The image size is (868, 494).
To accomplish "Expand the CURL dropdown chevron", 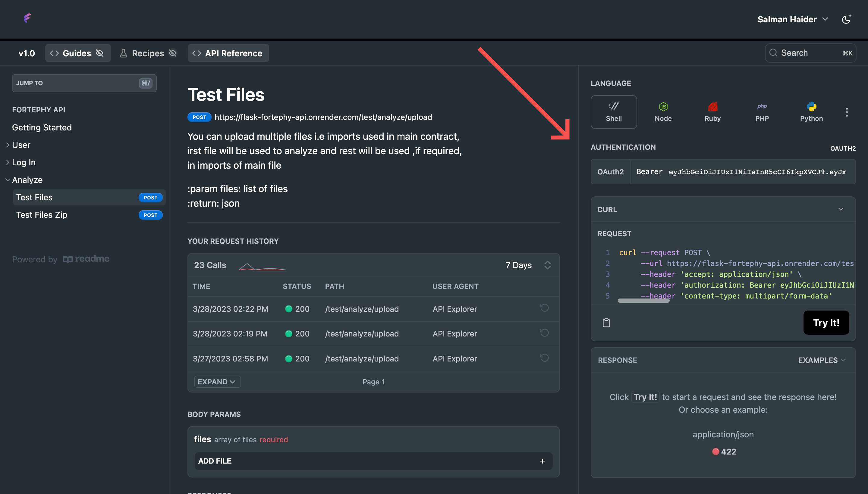I will (x=841, y=209).
